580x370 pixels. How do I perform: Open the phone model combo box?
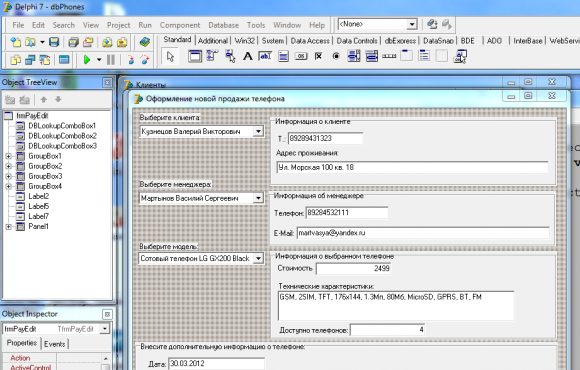point(259,258)
